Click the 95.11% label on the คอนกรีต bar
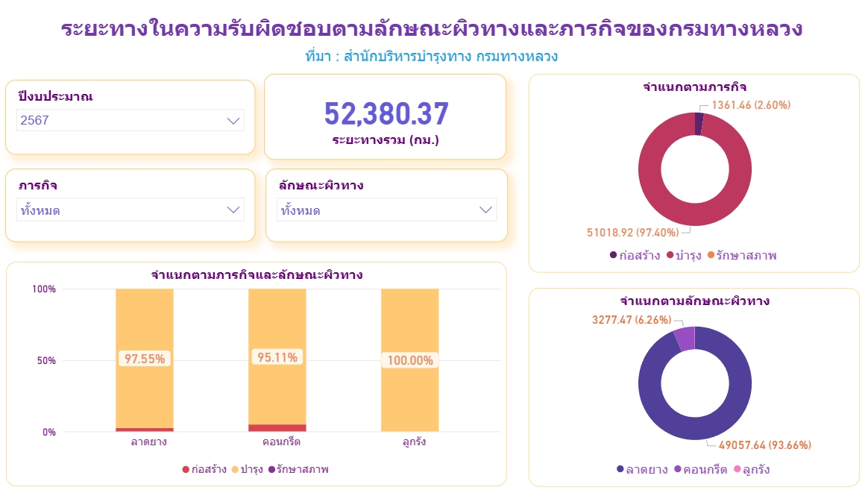 277,358
